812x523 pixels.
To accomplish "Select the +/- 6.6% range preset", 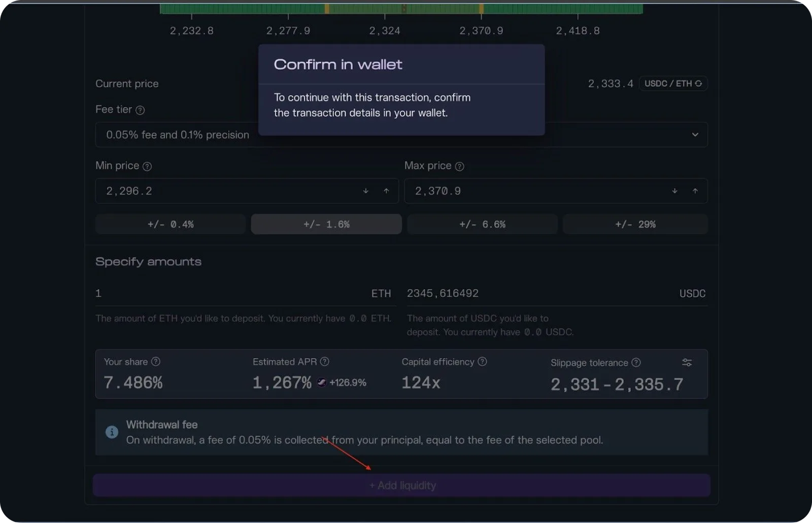I will 482,224.
